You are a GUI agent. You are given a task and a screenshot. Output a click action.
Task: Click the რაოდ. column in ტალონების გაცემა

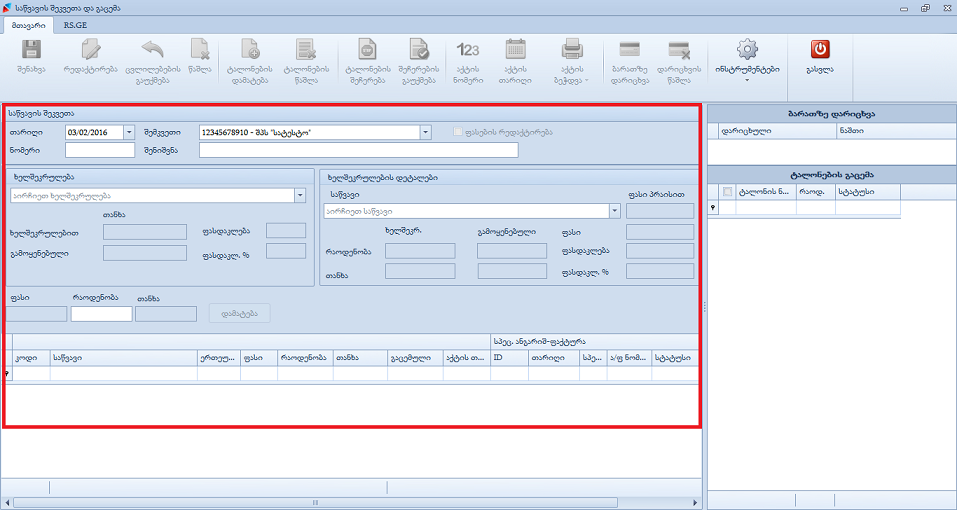click(815, 192)
